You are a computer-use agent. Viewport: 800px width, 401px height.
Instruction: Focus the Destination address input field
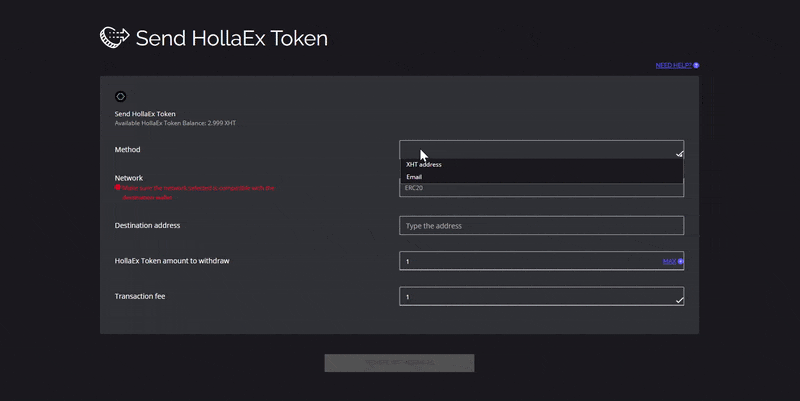pos(540,226)
